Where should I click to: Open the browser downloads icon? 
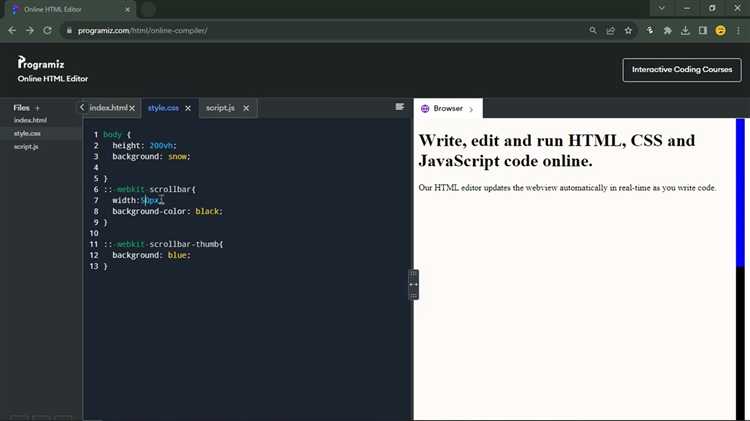tap(685, 31)
